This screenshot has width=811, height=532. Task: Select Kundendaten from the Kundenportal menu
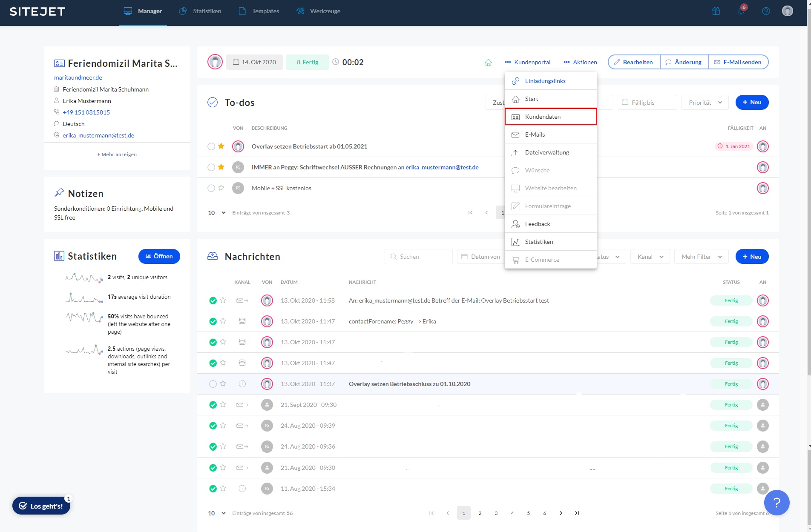click(551, 117)
